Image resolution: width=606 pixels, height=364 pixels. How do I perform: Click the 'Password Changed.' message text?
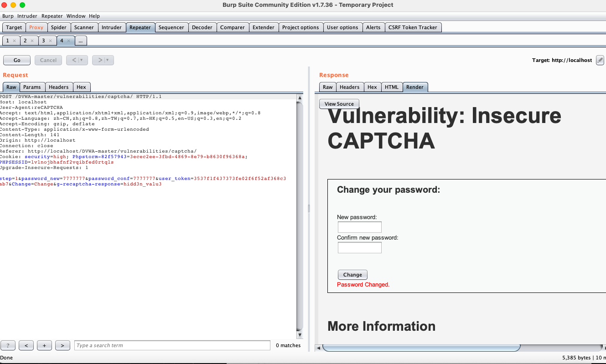point(363,285)
